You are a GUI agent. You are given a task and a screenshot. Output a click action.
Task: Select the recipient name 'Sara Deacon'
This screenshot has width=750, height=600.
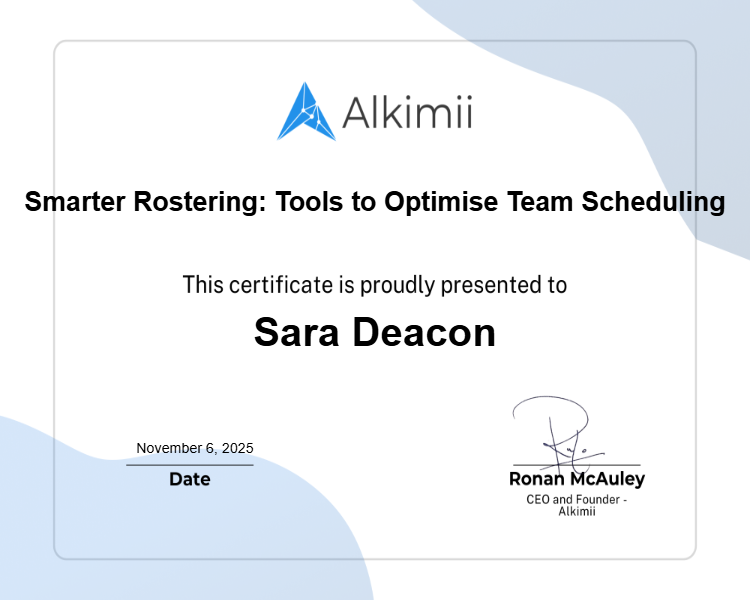click(375, 332)
